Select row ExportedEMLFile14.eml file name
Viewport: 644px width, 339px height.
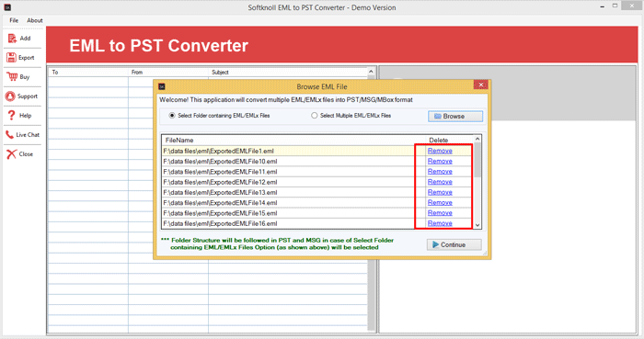(220, 202)
